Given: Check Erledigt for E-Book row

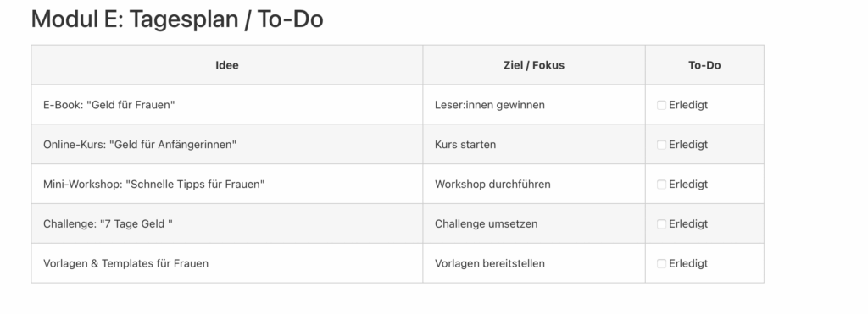Looking at the screenshot, I should pyautogui.click(x=661, y=105).
